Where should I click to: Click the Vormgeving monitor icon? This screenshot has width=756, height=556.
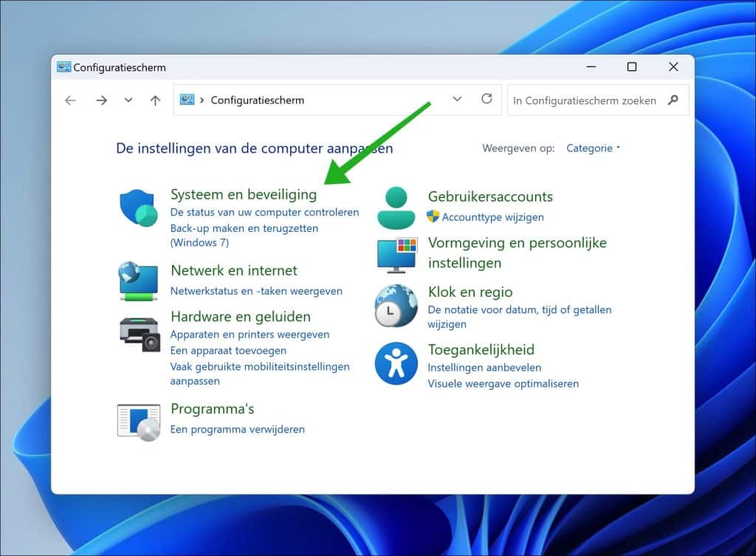coord(396,255)
